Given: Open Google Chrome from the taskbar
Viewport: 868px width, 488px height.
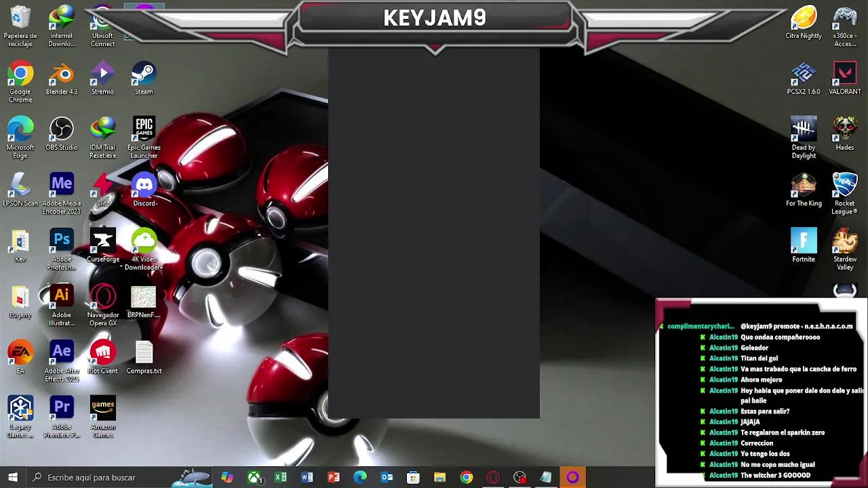Looking at the screenshot, I should 467,477.
